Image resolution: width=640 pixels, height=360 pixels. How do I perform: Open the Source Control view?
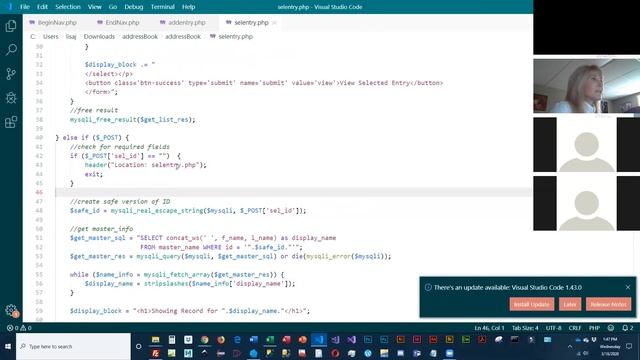tap(11, 74)
